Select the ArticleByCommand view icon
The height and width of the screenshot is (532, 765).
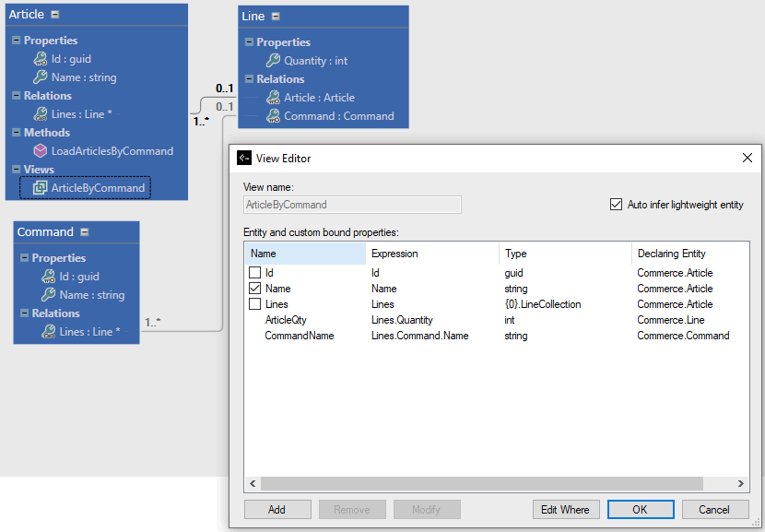(x=41, y=187)
